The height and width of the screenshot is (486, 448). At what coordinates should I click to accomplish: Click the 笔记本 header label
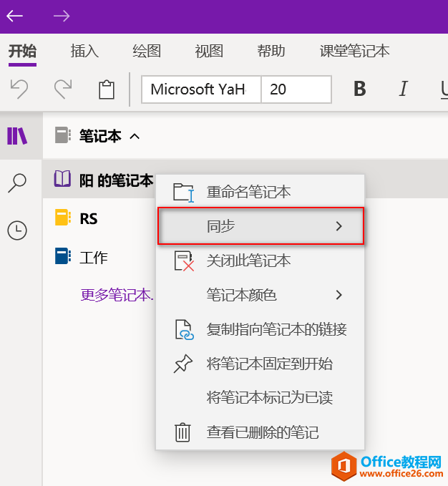pyautogui.click(x=100, y=137)
